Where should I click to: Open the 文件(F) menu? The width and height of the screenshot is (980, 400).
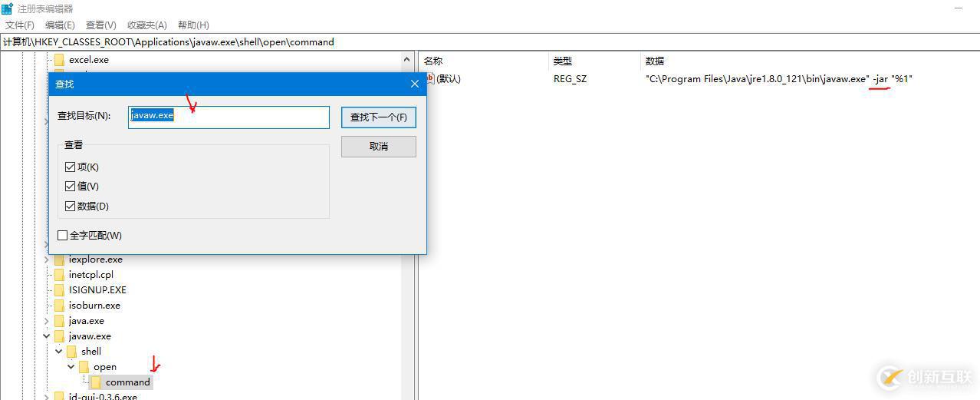(20, 25)
